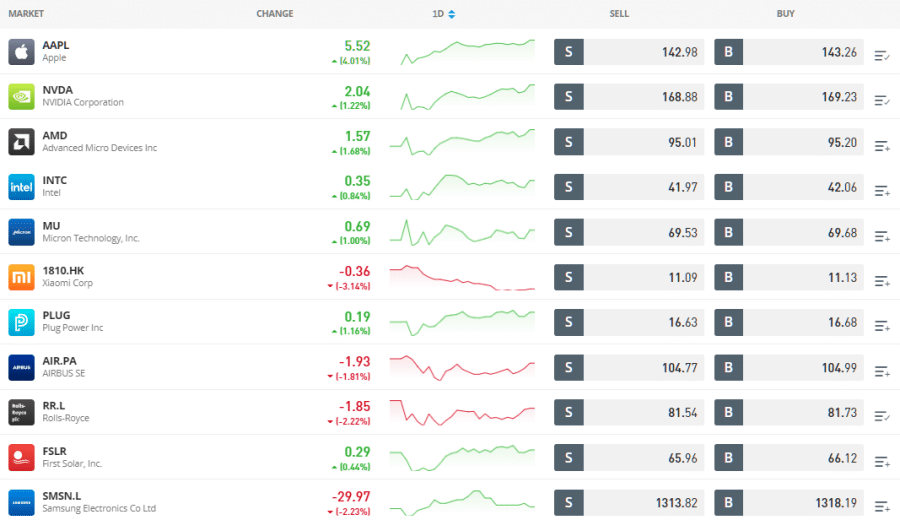Buy MU at 69.68
This screenshot has width=900, height=520.
(x=789, y=232)
